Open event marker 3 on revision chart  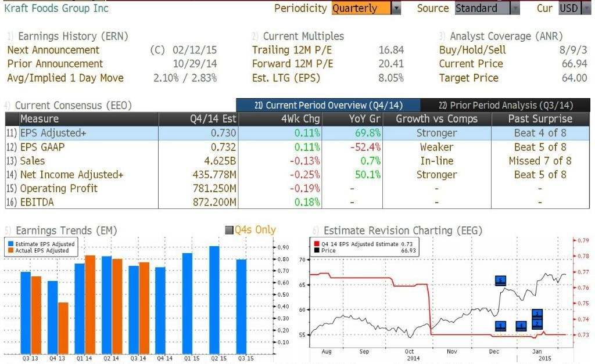[x=537, y=314]
